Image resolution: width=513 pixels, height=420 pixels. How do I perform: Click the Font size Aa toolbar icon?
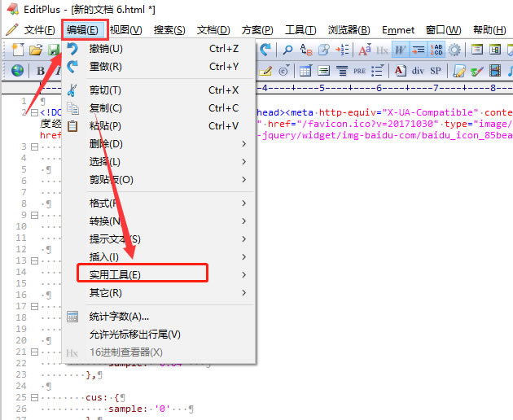point(365,50)
